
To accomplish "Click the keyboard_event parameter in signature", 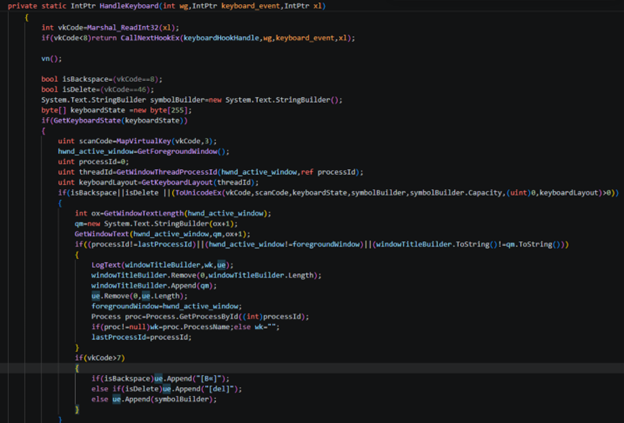I will (250, 6).
